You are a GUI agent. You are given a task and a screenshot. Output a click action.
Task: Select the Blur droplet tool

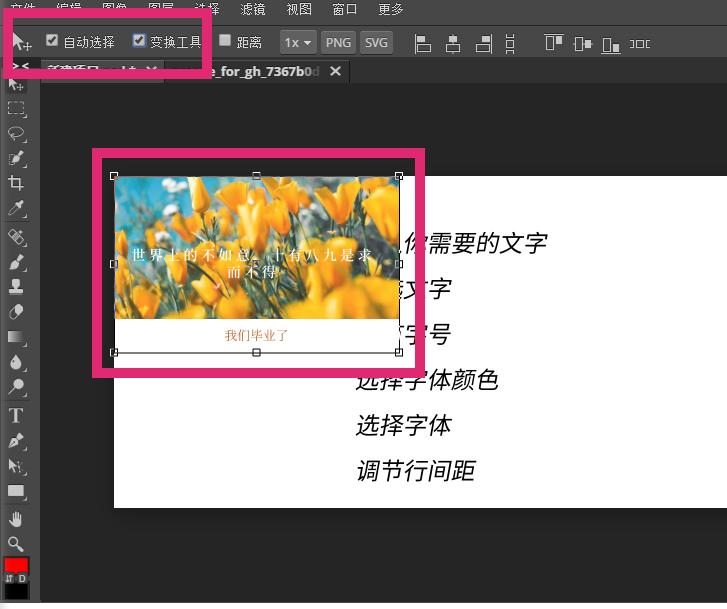[x=17, y=362]
